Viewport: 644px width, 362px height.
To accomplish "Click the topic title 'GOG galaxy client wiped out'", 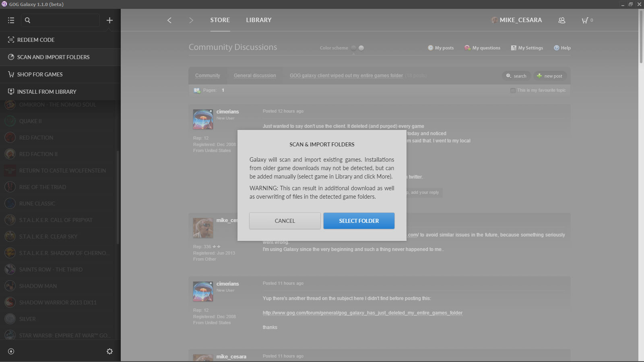I will (x=346, y=76).
